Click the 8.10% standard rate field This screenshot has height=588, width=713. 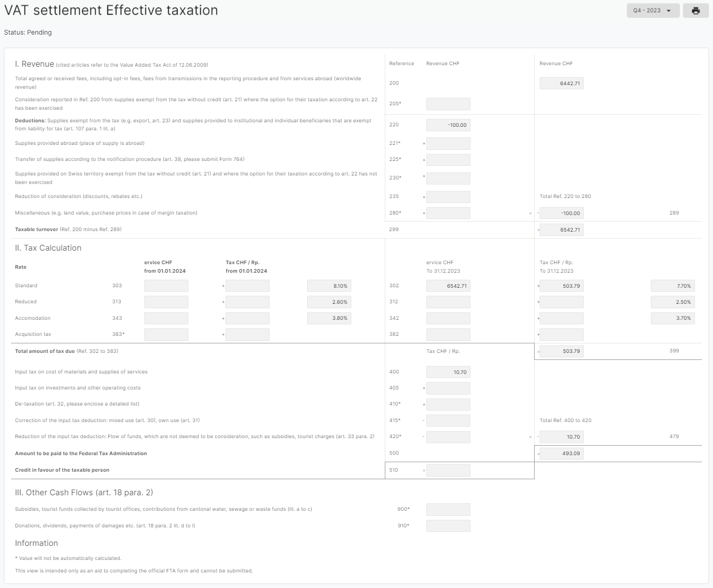click(329, 286)
